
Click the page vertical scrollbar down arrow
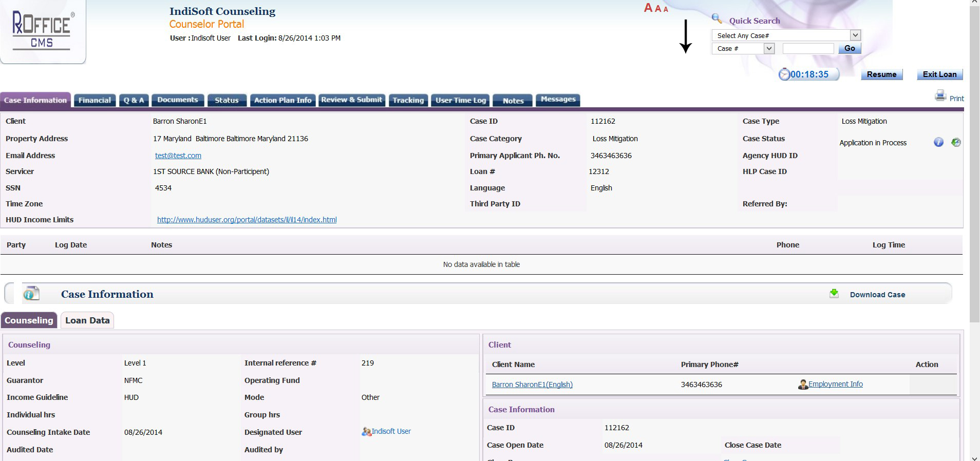pyautogui.click(x=974, y=457)
